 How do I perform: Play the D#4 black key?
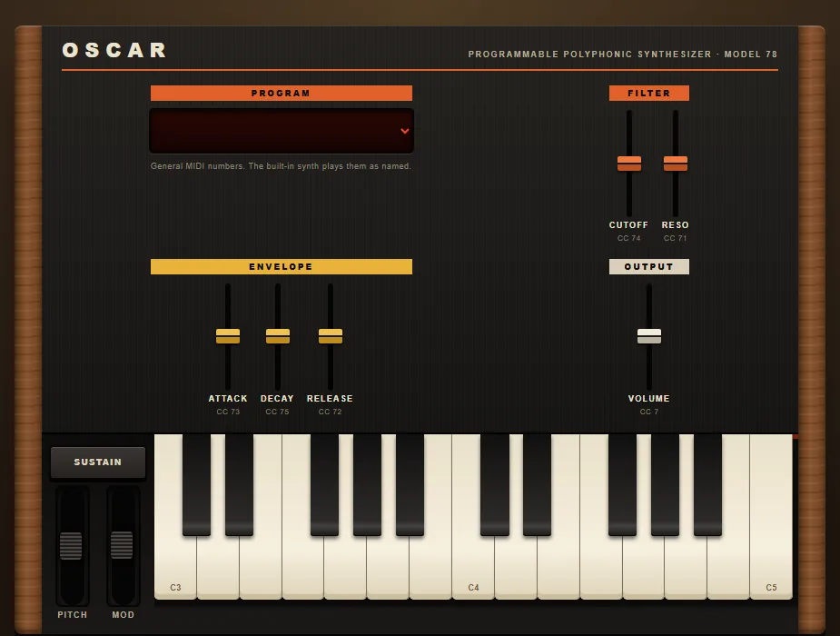538,484
